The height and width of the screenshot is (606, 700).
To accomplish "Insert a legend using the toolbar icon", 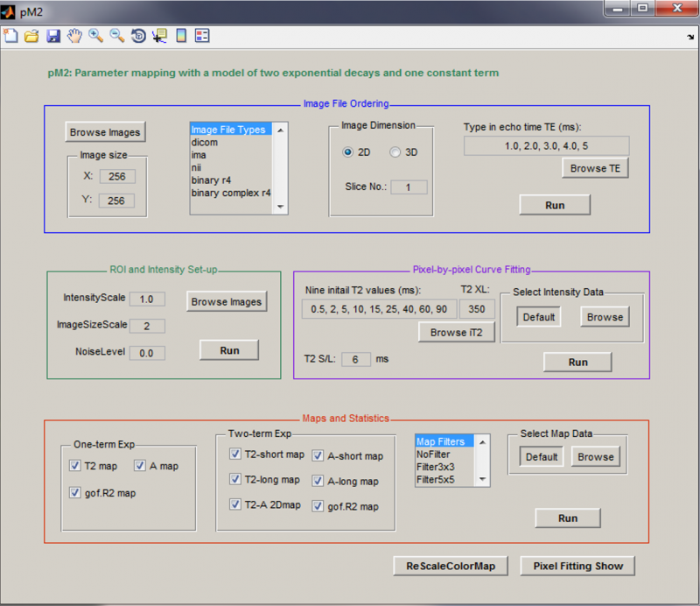I will pos(202,35).
